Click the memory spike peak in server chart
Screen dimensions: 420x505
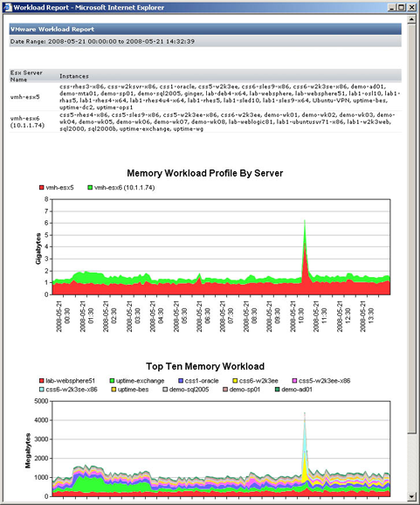(x=305, y=221)
